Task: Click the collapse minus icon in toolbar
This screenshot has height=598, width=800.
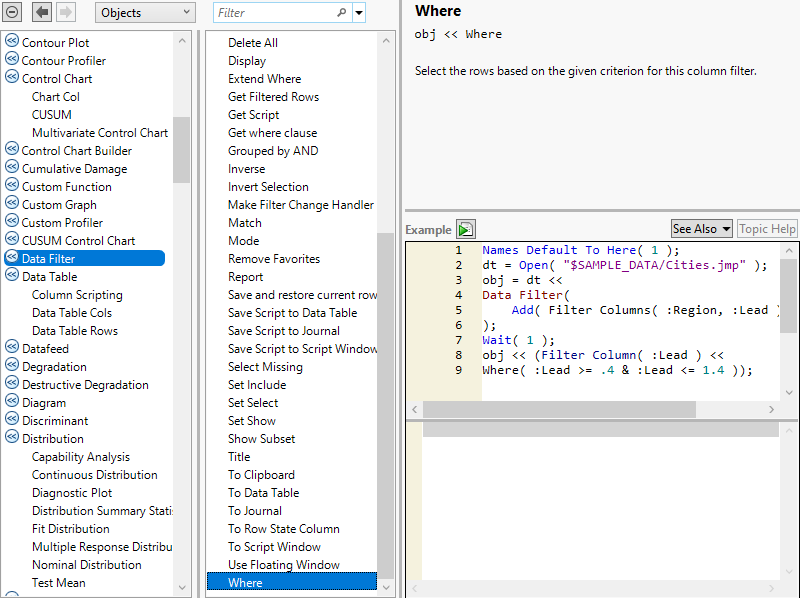Action: [x=12, y=12]
